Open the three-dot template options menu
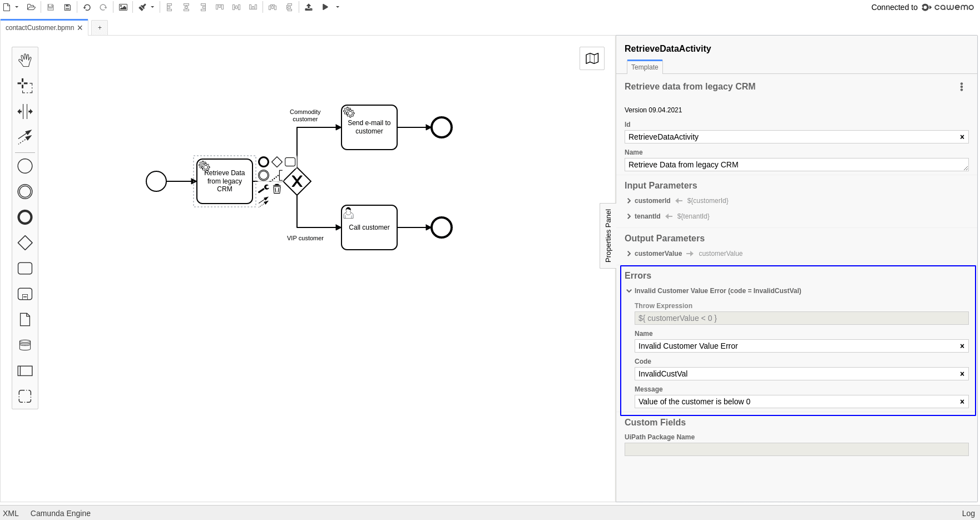The height and width of the screenshot is (520, 980). point(961,87)
